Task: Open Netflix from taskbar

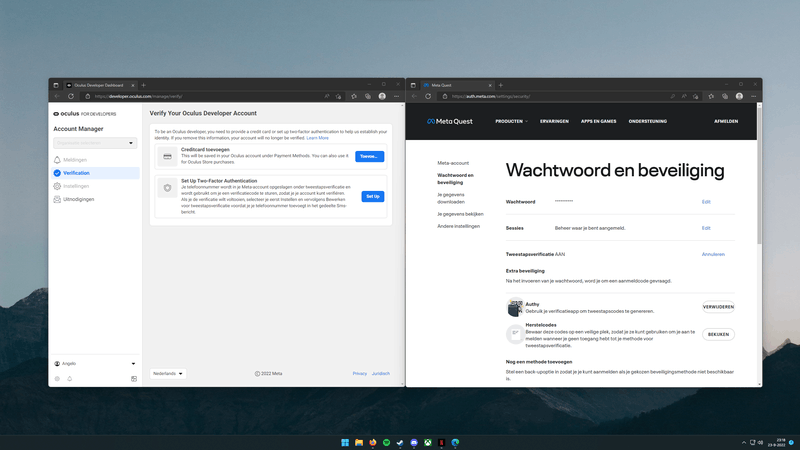Action: tap(441, 442)
